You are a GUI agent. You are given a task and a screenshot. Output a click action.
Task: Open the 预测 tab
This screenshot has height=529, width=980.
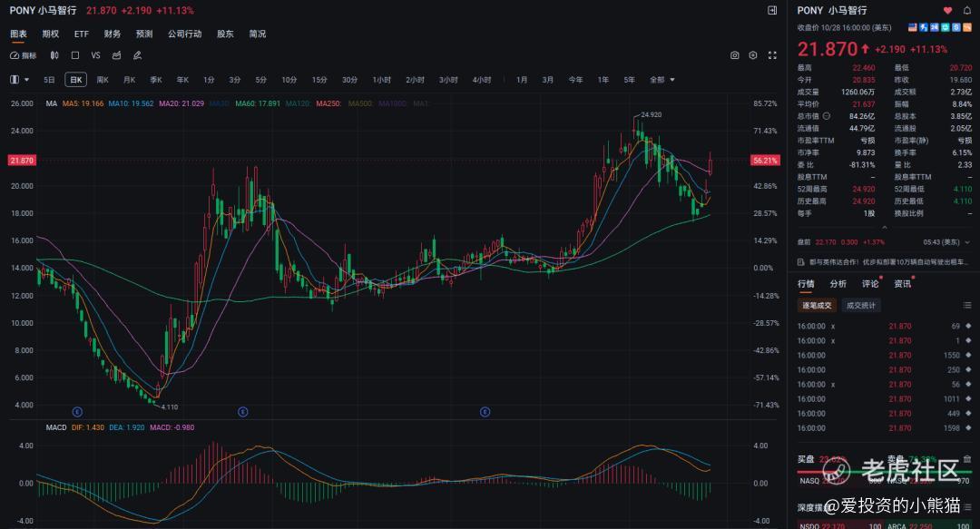(x=144, y=34)
